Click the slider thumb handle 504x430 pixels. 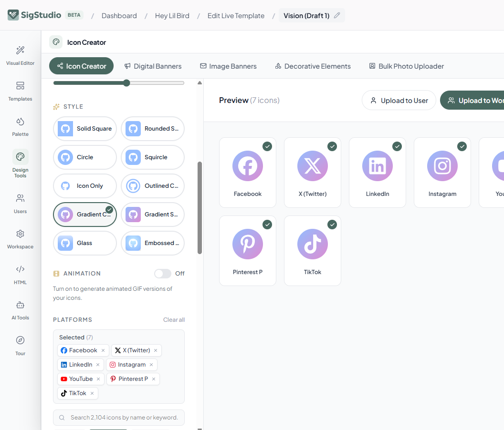[126, 83]
